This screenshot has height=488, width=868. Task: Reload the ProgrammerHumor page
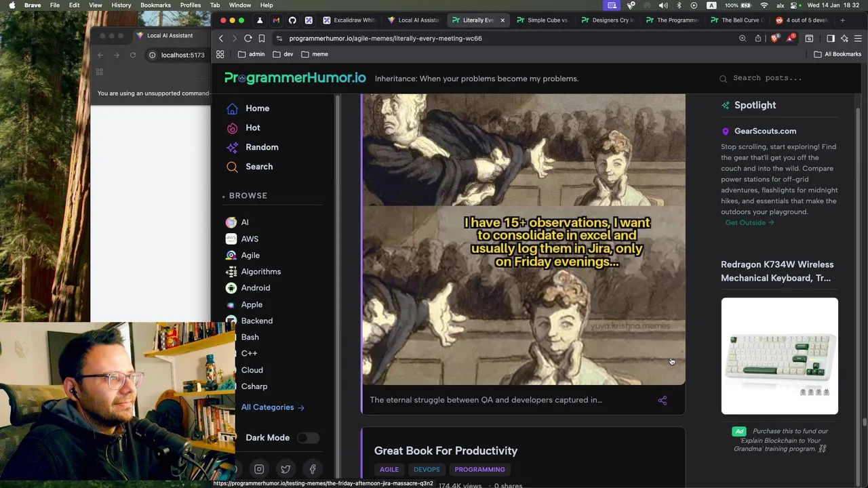point(248,39)
